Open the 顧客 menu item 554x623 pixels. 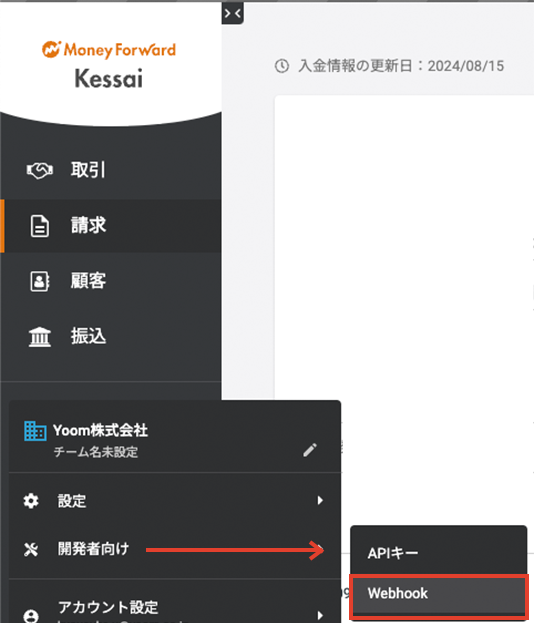tap(111, 281)
